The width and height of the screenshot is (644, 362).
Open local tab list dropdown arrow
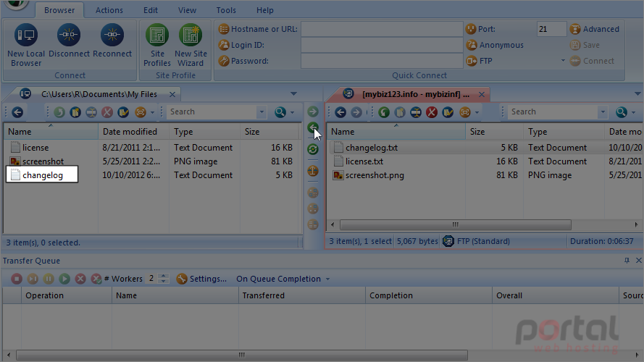[x=293, y=94]
